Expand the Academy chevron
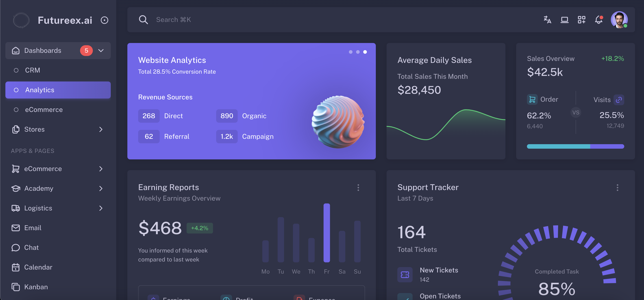The height and width of the screenshot is (300, 644). coord(101,189)
